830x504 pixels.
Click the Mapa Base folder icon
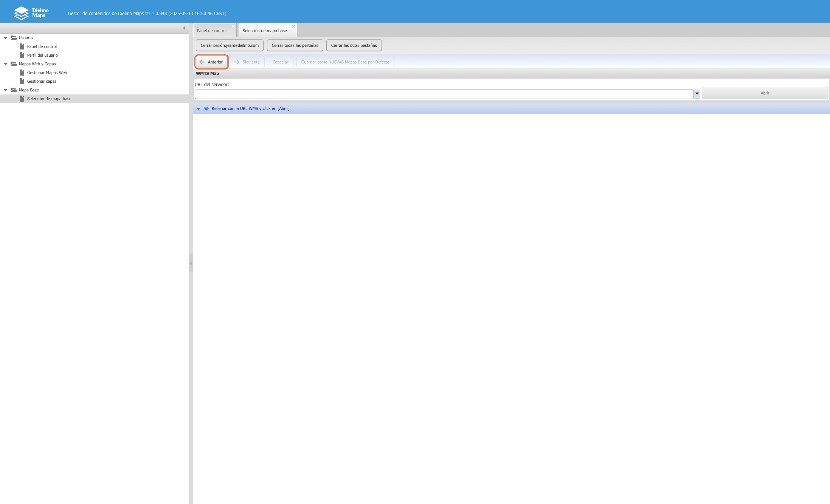(x=14, y=90)
